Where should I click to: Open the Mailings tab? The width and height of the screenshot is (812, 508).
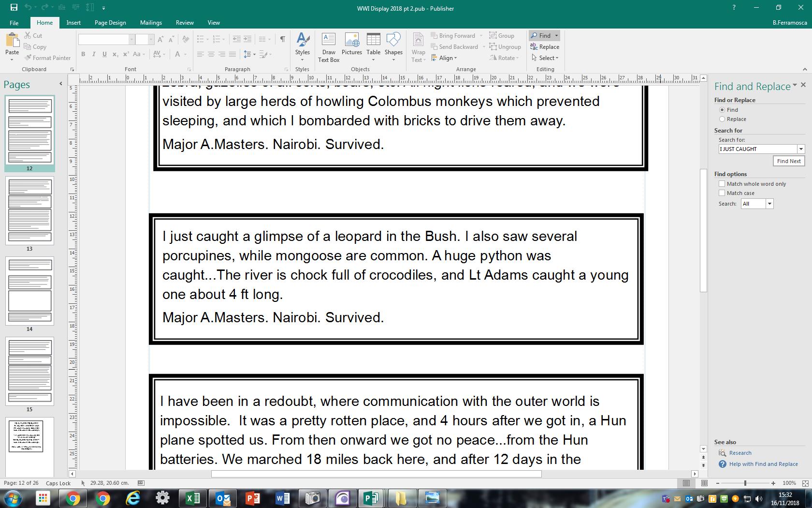(x=151, y=23)
